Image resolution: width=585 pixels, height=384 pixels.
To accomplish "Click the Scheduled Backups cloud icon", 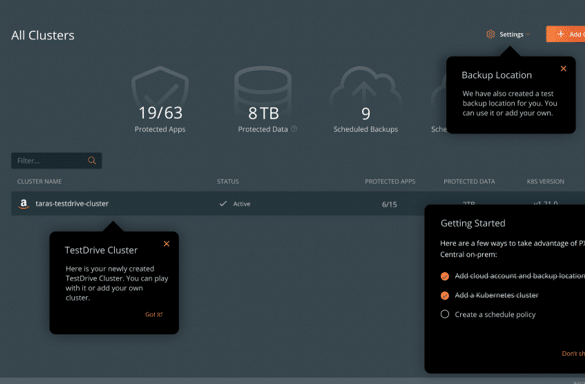I will point(366,87).
